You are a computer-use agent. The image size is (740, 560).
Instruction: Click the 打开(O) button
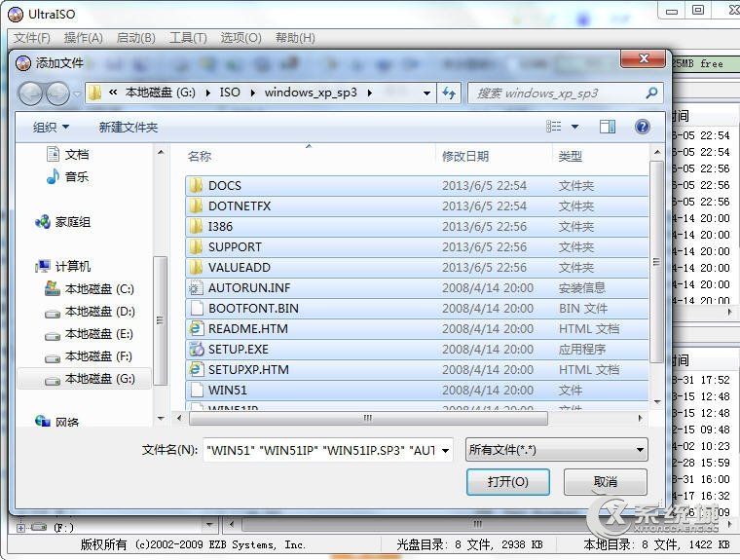point(508,482)
